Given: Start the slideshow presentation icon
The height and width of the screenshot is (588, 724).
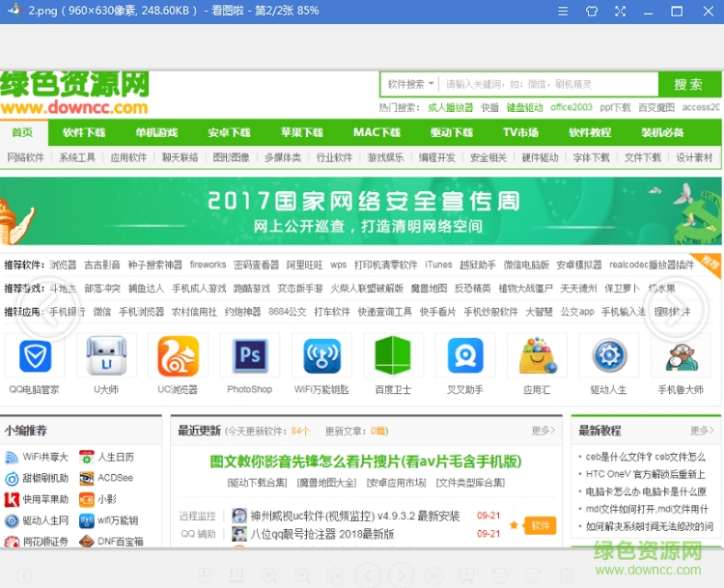Looking at the screenshot, I should 467,575.
